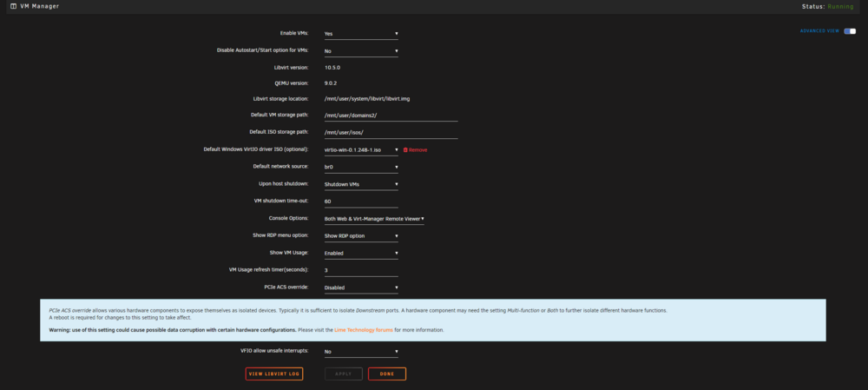Click the VM Manager title text

(x=39, y=7)
